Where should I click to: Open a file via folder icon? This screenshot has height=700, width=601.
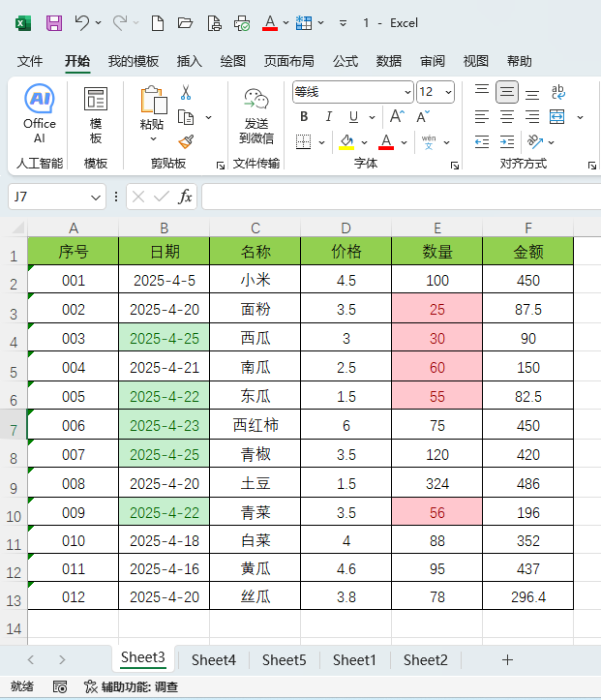coord(185,23)
